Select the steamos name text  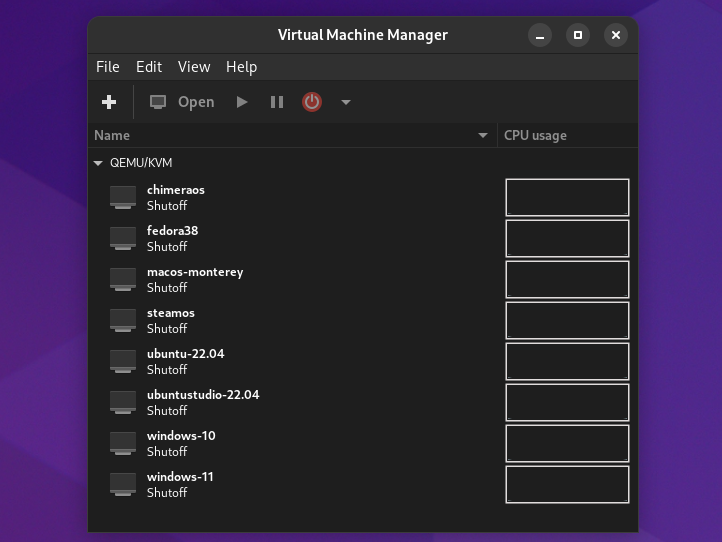(171, 313)
